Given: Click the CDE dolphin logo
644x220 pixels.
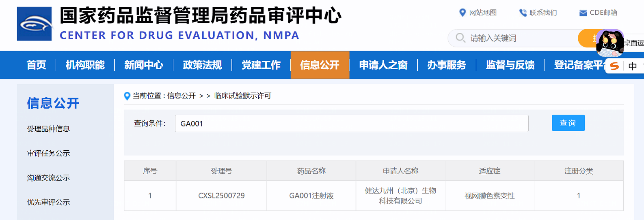Looking at the screenshot, I should click(35, 24).
